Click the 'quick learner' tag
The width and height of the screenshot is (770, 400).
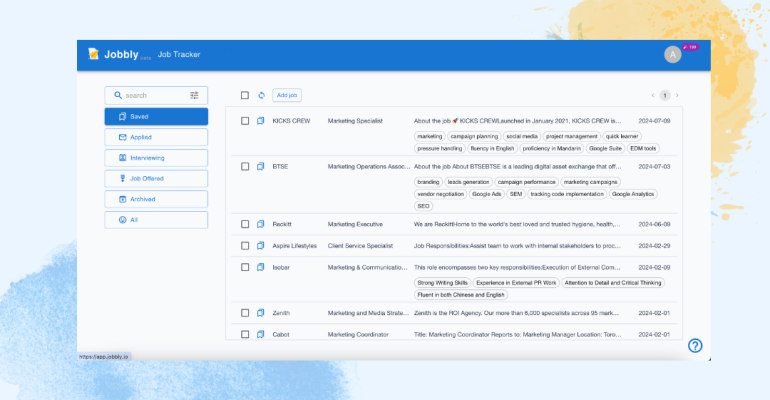[622, 136]
